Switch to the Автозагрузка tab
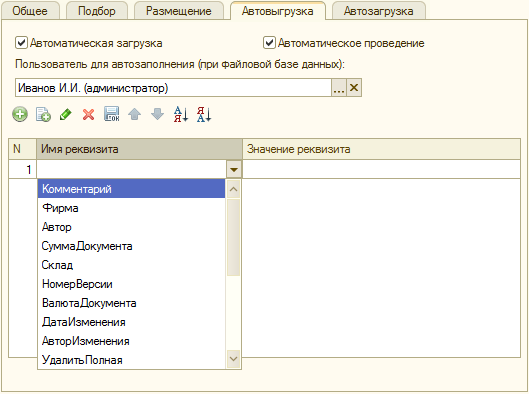 pyautogui.click(x=379, y=11)
